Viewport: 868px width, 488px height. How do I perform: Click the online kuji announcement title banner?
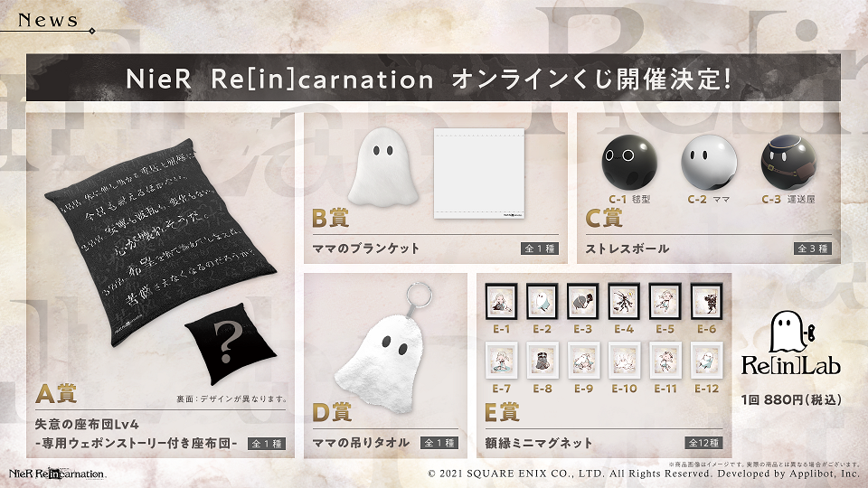click(433, 78)
